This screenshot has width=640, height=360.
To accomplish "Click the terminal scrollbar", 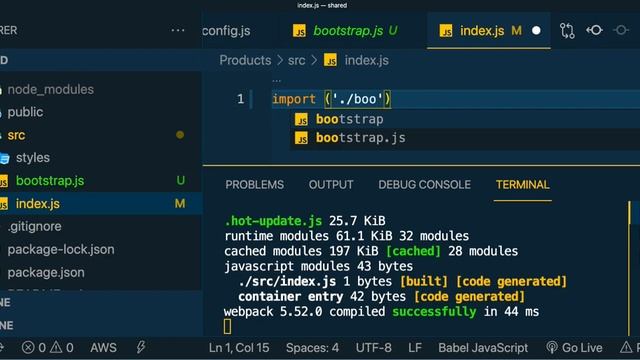I will (x=629, y=269).
